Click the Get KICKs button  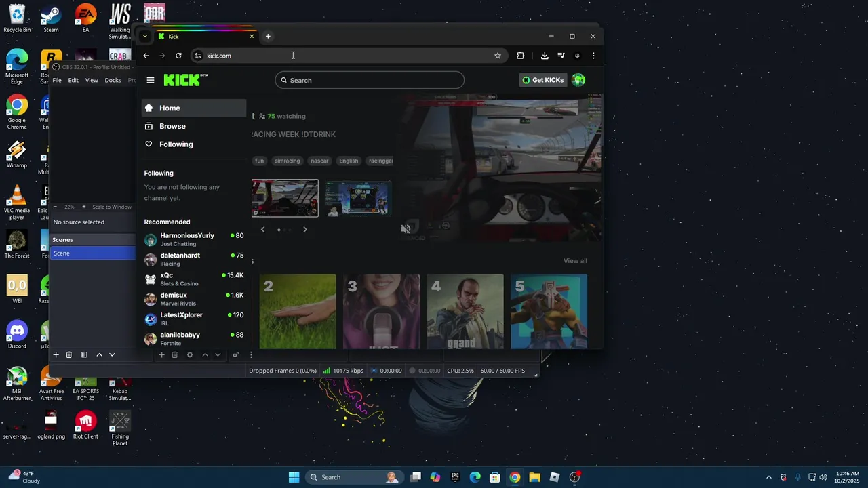(x=543, y=80)
